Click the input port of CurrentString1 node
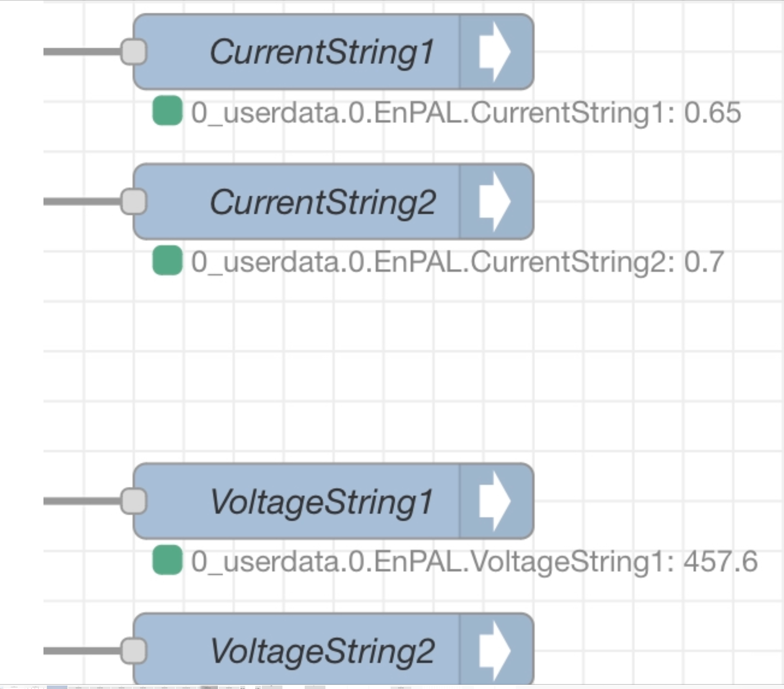This screenshot has height=689, width=784. point(134,52)
